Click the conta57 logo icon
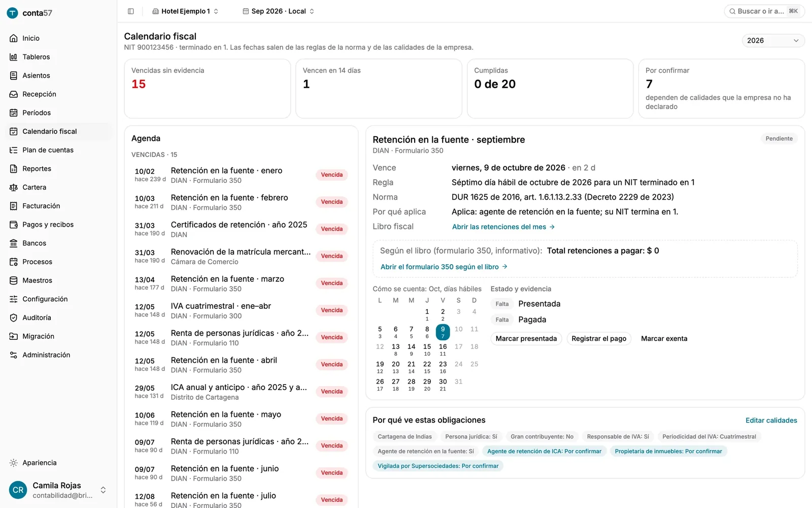 click(x=12, y=13)
